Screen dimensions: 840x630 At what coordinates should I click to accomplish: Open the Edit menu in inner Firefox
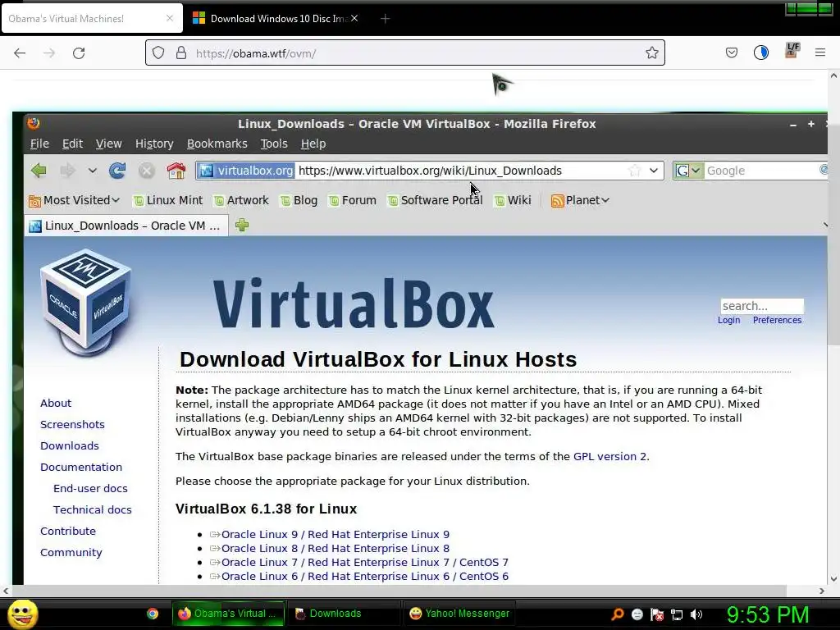[72, 144]
